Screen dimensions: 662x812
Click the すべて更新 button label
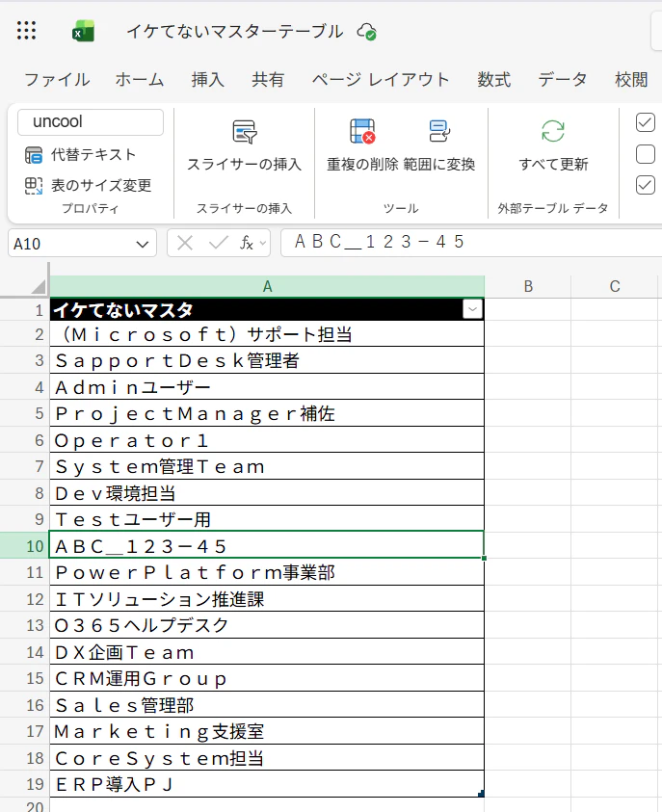point(553,164)
